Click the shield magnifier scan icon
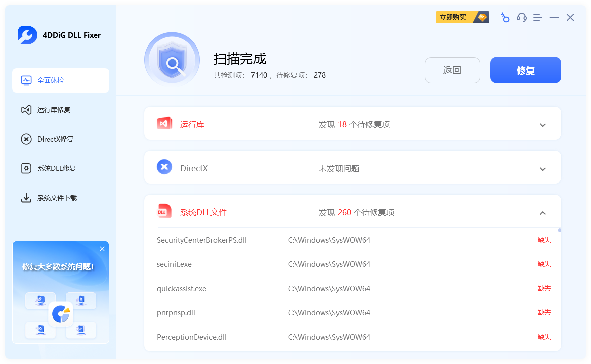 (x=172, y=60)
